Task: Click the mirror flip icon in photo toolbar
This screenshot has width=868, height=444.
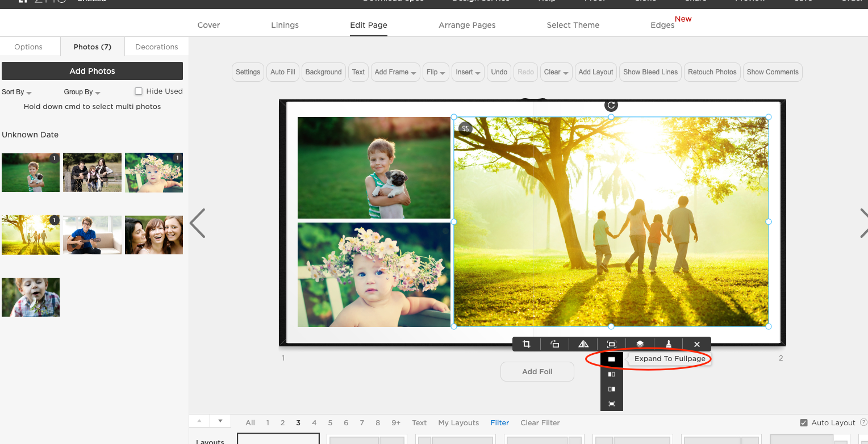Action: pos(583,344)
